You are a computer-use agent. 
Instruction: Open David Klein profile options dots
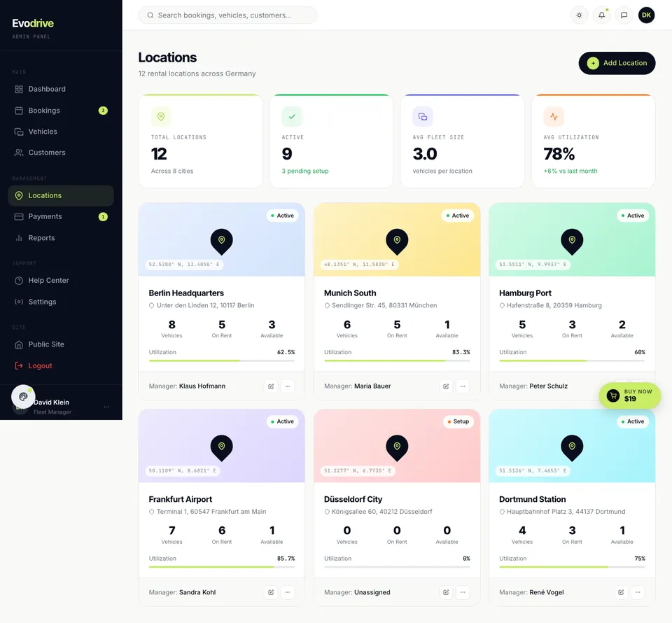tap(106, 407)
